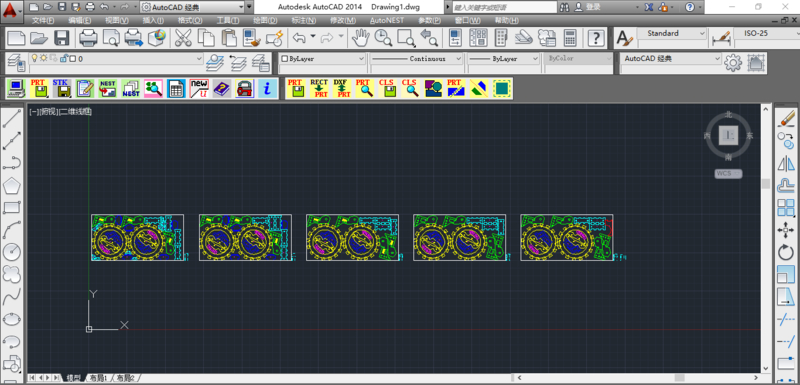Click the Pan hand icon
Viewport: 800px width, 385px height.
pyautogui.click(x=361, y=37)
